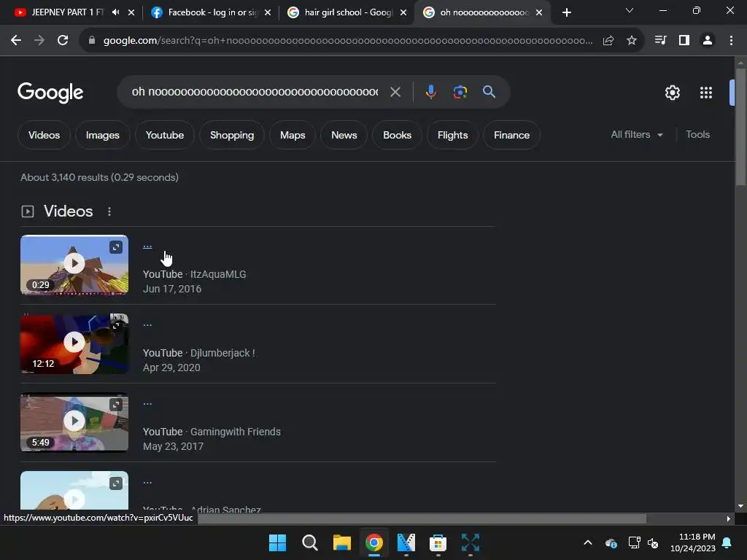Select the Shopping filter chip
The height and width of the screenshot is (560, 747).
232,135
